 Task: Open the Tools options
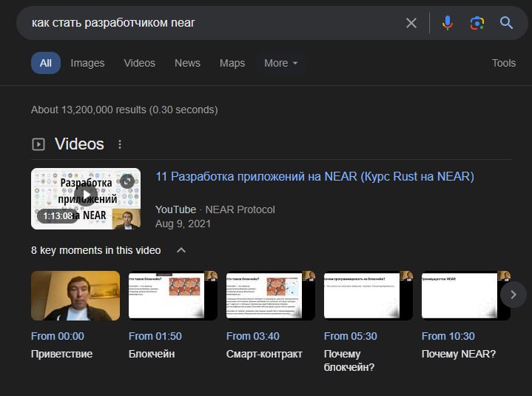coord(503,63)
